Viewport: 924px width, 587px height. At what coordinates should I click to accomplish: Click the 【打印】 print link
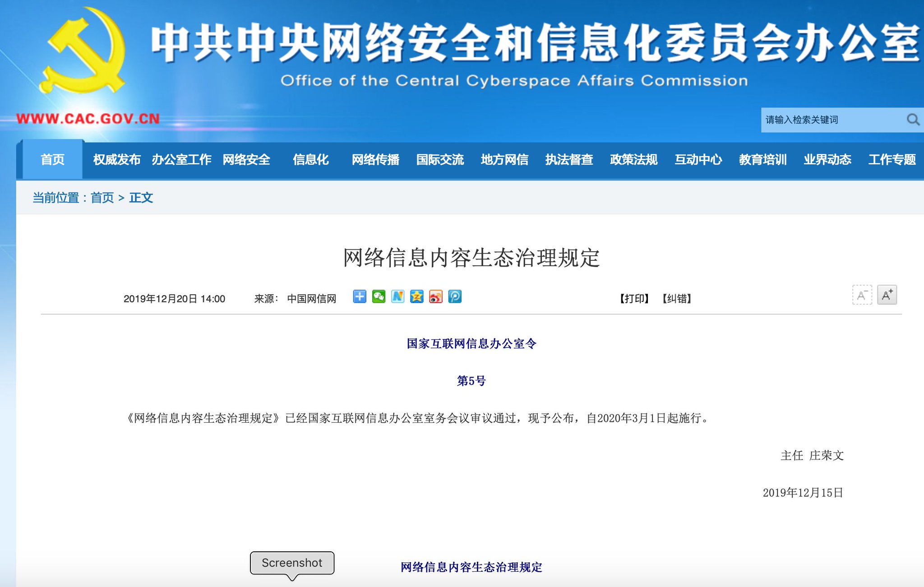pos(634,299)
